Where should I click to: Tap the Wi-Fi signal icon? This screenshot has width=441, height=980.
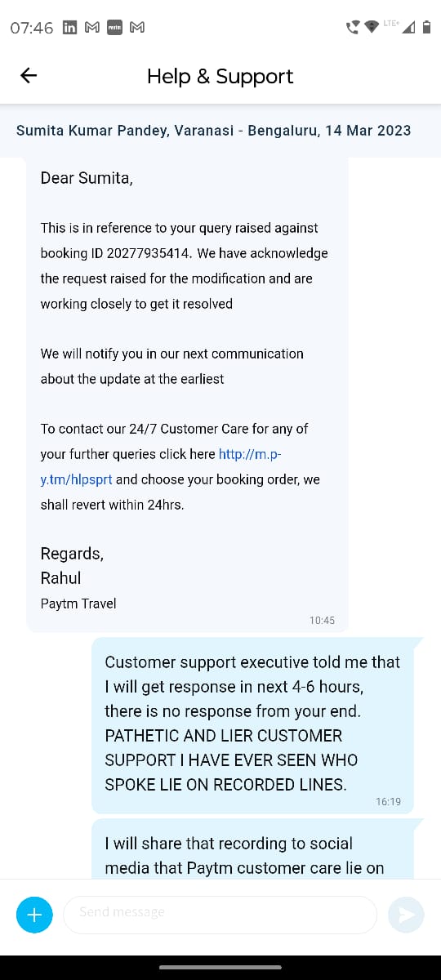click(372, 27)
